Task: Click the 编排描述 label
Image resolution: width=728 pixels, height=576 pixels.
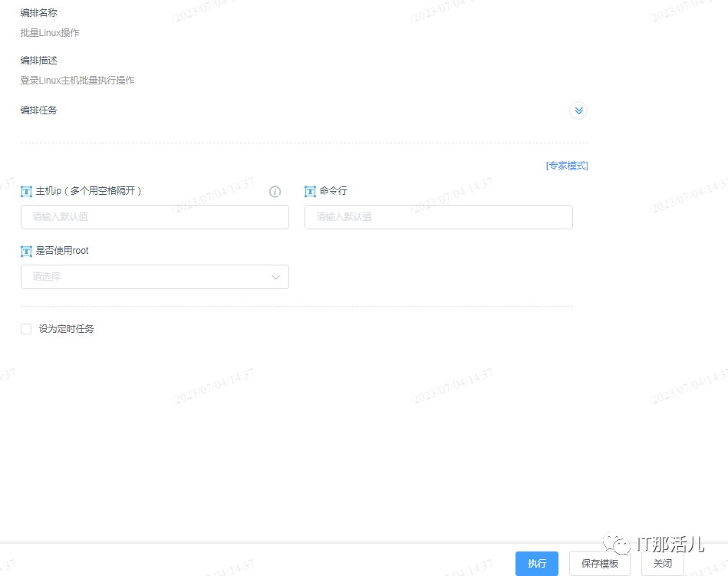Action: [x=38, y=61]
